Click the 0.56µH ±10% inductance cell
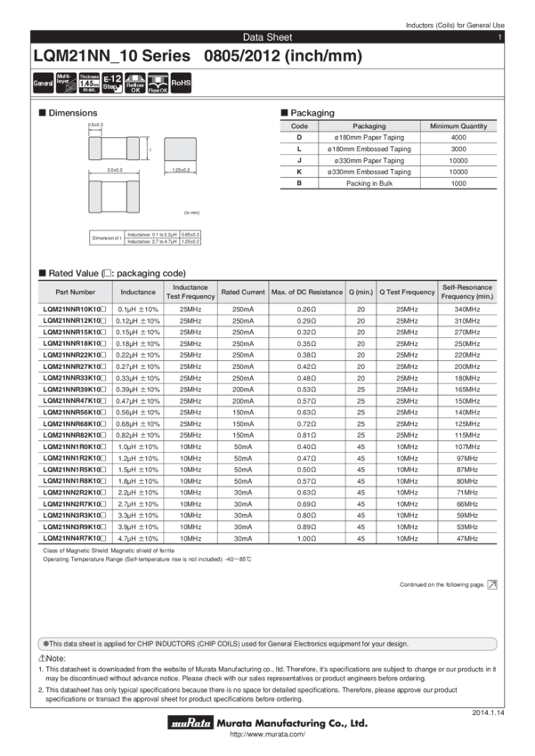This screenshot has height=756, width=535. pyautogui.click(x=138, y=412)
